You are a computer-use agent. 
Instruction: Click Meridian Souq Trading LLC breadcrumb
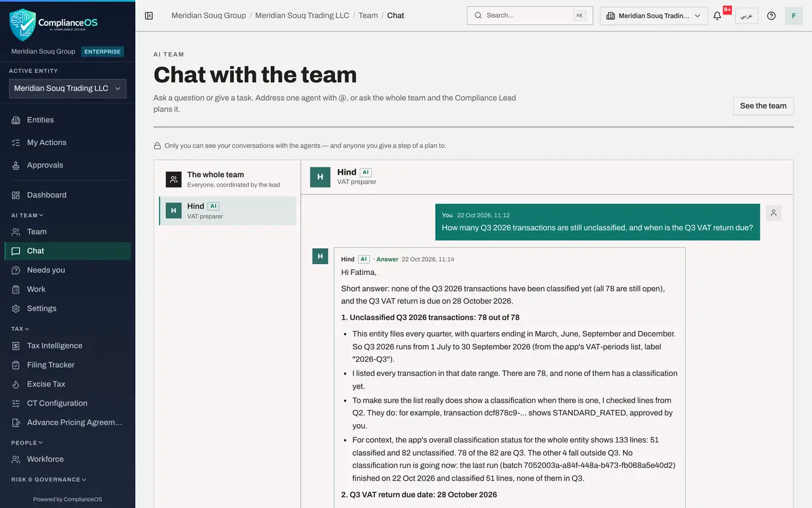click(x=302, y=16)
